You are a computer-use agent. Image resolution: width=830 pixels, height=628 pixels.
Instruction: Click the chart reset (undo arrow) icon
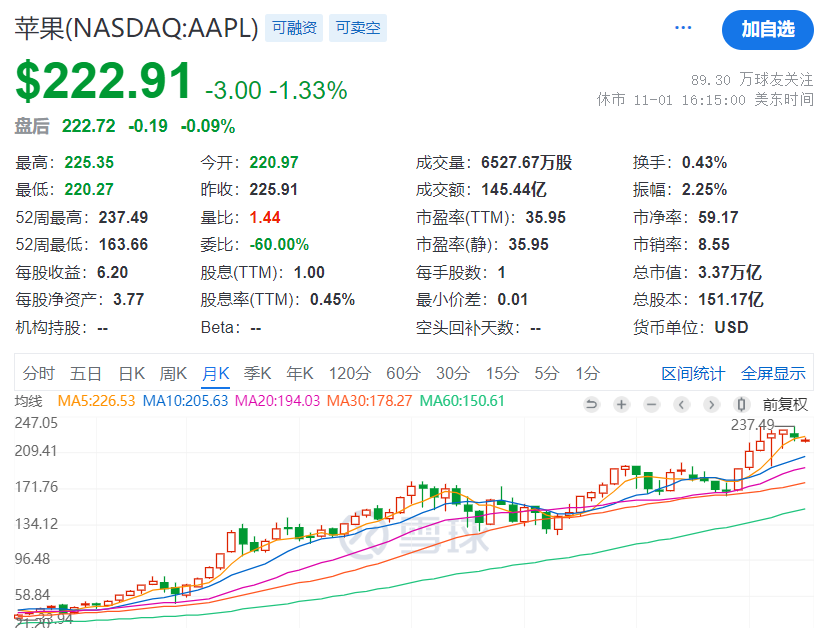591,405
